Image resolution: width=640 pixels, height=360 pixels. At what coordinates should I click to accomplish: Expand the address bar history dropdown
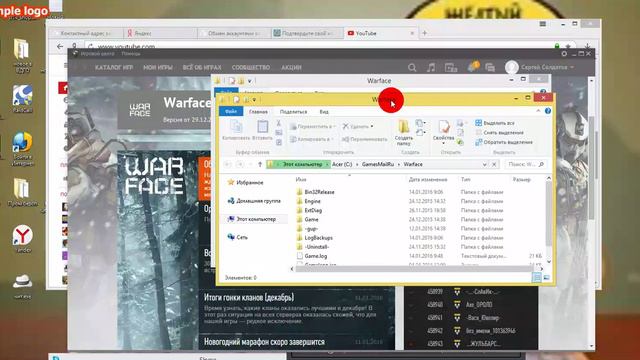484,164
